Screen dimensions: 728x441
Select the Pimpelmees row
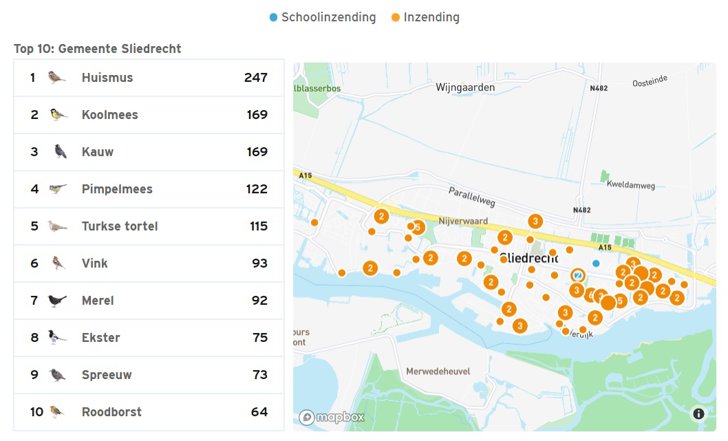pyautogui.click(x=149, y=189)
